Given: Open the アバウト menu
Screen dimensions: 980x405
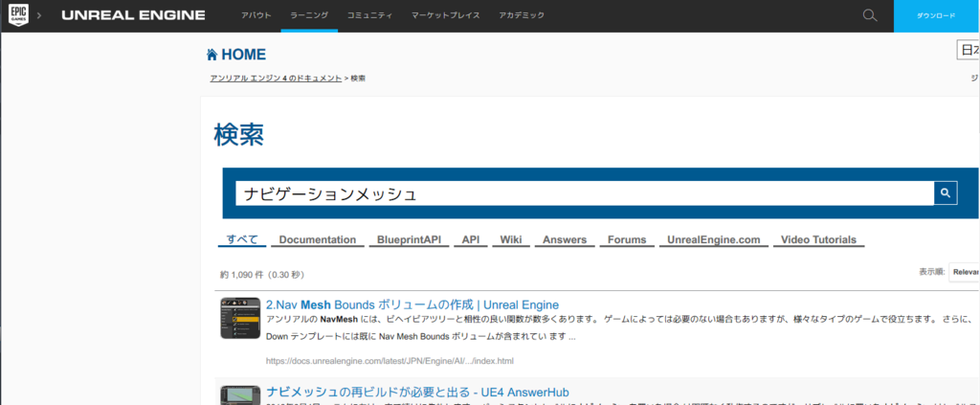Looking at the screenshot, I should pyautogui.click(x=256, y=15).
